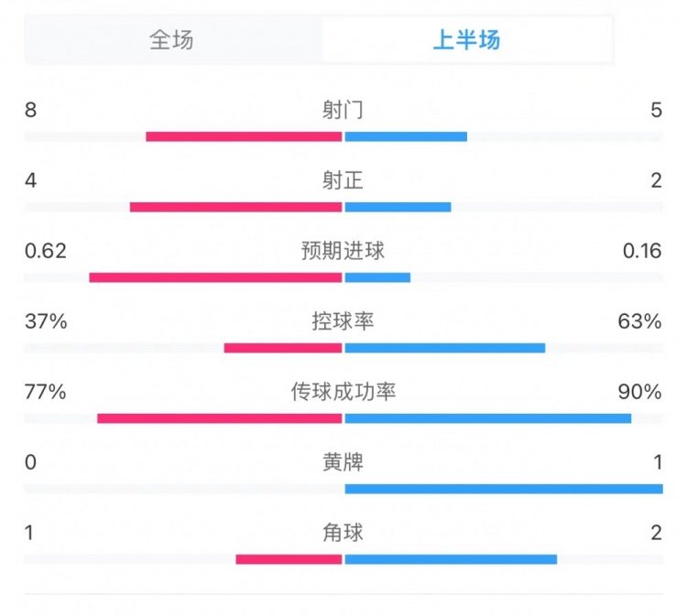Click the 角球 stat label

(343, 533)
